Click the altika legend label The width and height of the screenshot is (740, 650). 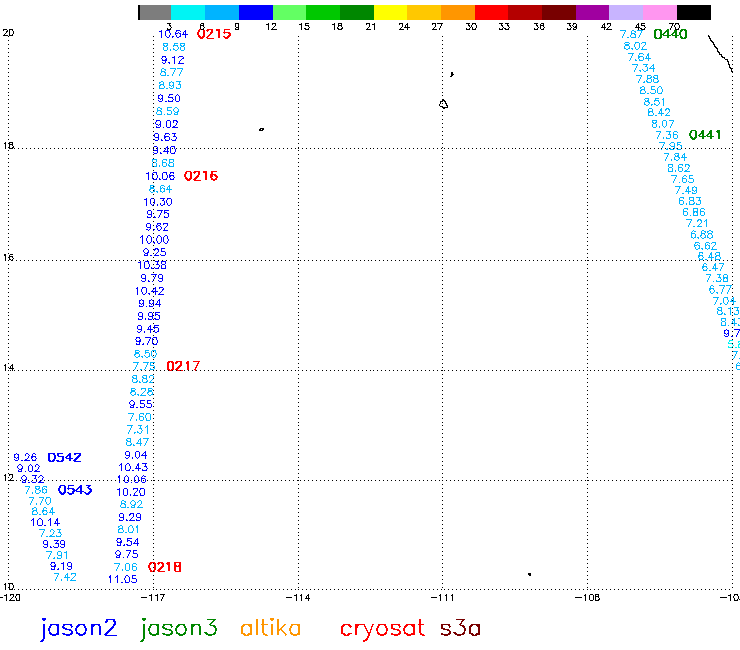click(270, 628)
